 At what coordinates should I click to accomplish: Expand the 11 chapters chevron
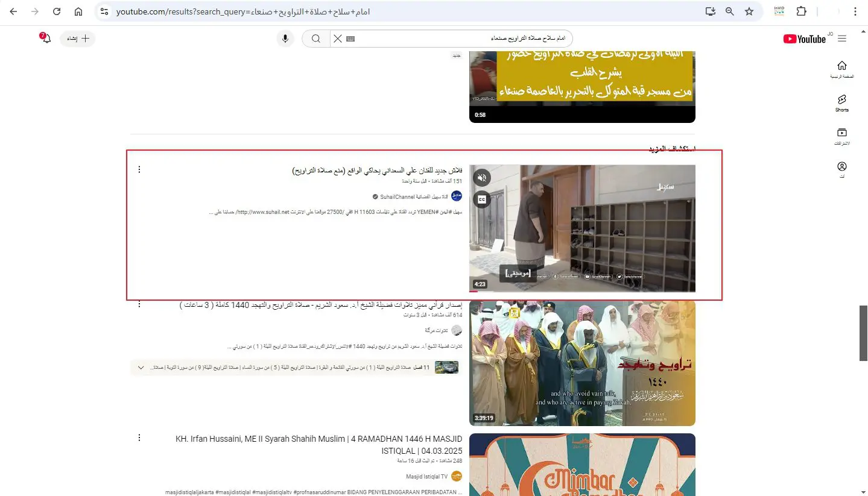[x=141, y=368]
